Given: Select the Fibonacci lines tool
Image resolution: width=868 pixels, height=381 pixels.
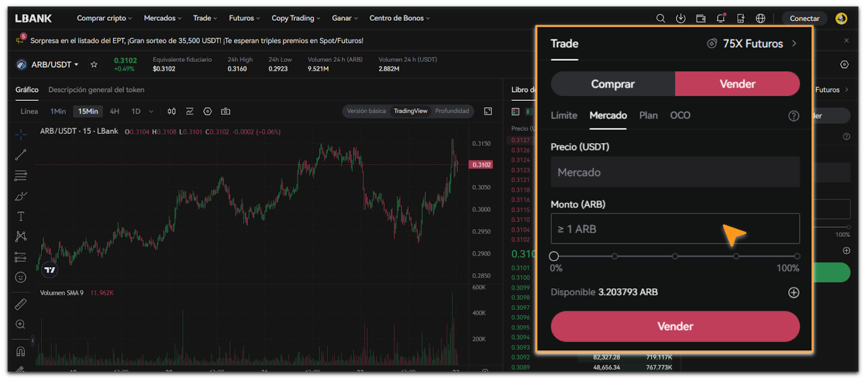Looking at the screenshot, I should (21, 176).
